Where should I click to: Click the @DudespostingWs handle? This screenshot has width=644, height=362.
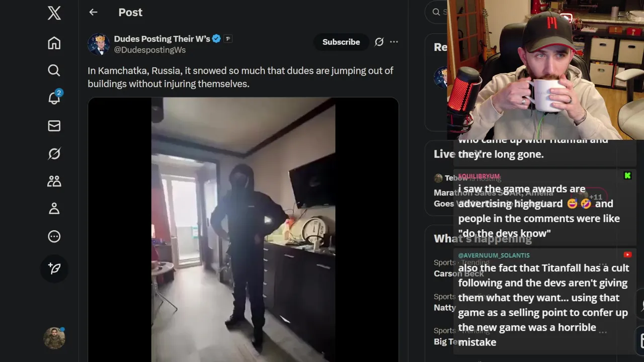(150, 50)
